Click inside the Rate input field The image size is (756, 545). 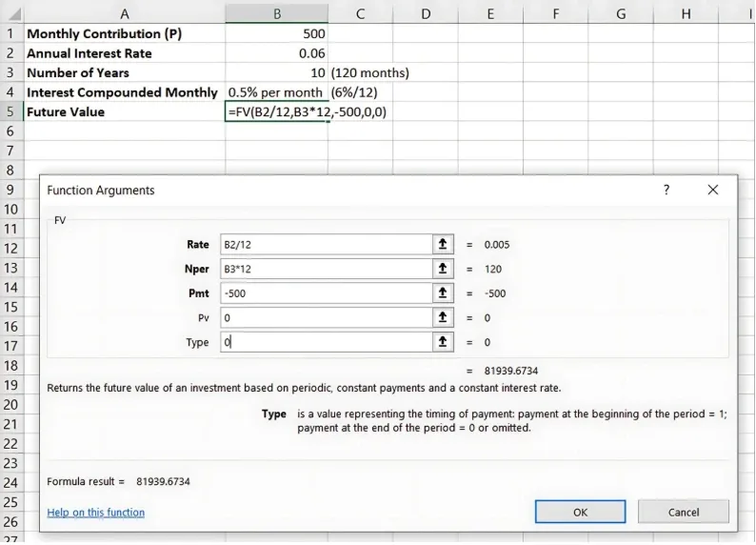[x=326, y=245]
